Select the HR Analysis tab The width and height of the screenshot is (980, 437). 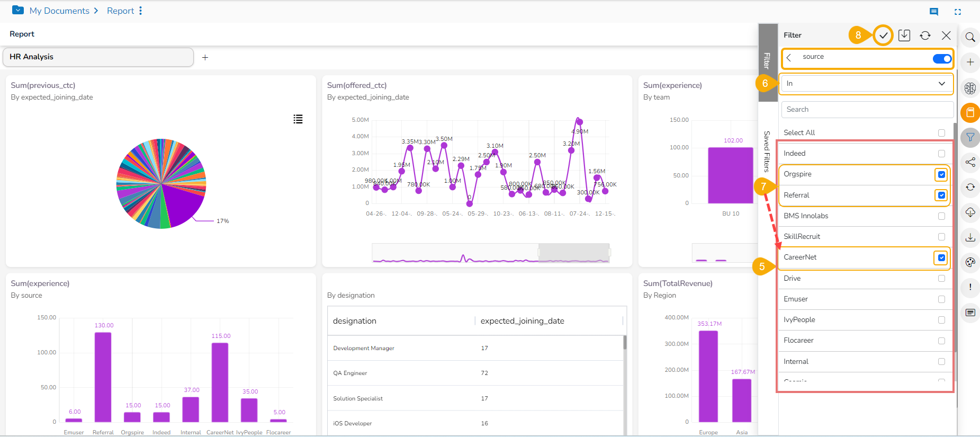pos(98,57)
